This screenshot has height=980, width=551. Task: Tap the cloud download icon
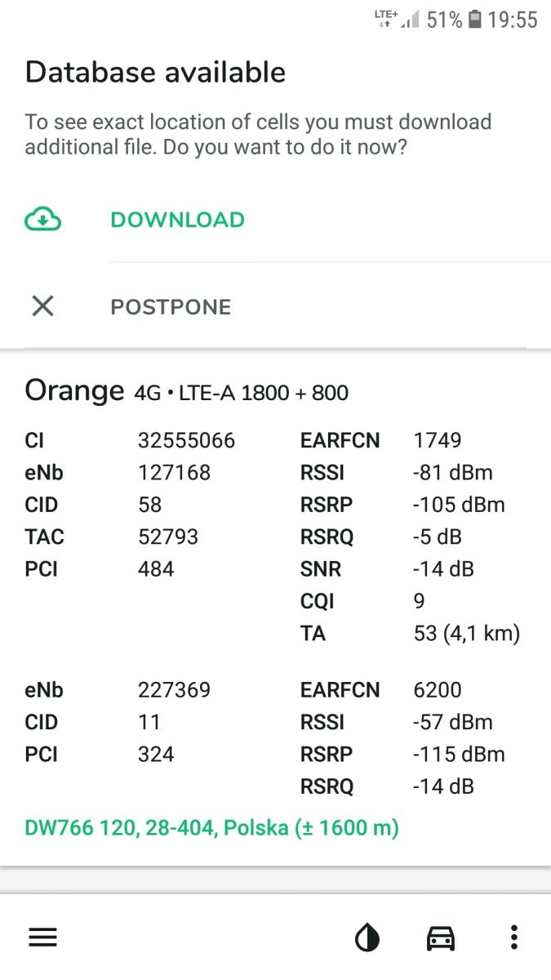(43, 219)
